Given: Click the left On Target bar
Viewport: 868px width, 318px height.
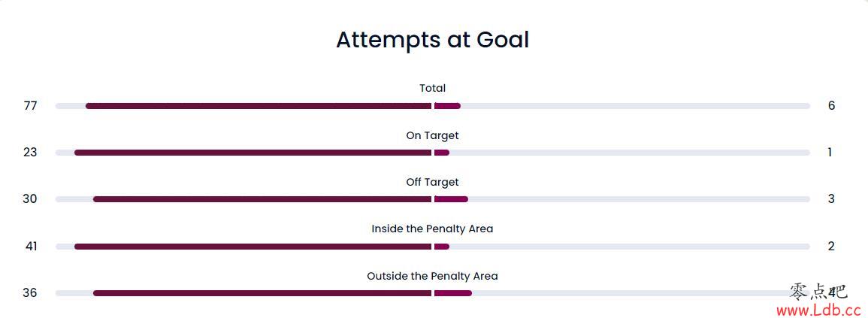Looking at the screenshot, I should (x=253, y=153).
